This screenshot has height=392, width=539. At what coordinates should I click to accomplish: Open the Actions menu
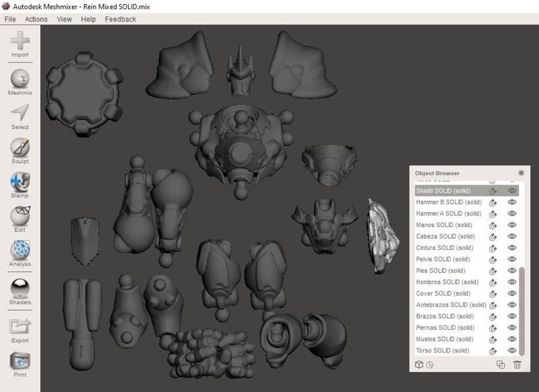[x=36, y=19]
